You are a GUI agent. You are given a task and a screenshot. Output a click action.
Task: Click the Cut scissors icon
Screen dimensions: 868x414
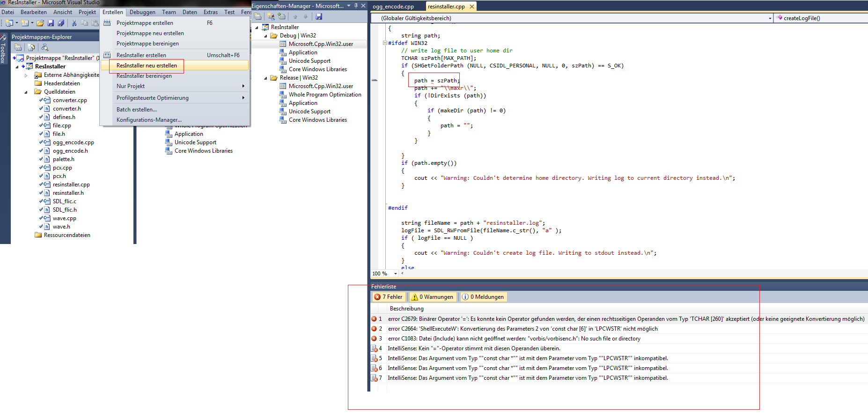pos(74,23)
